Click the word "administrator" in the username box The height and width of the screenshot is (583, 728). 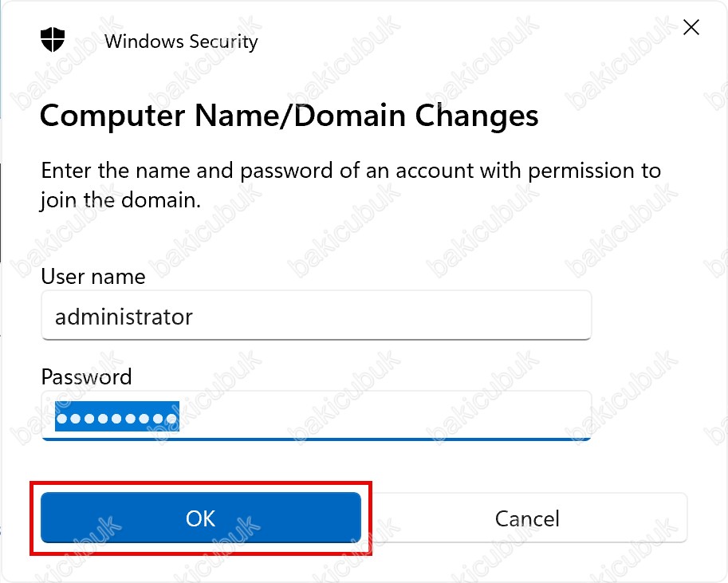click(x=124, y=317)
